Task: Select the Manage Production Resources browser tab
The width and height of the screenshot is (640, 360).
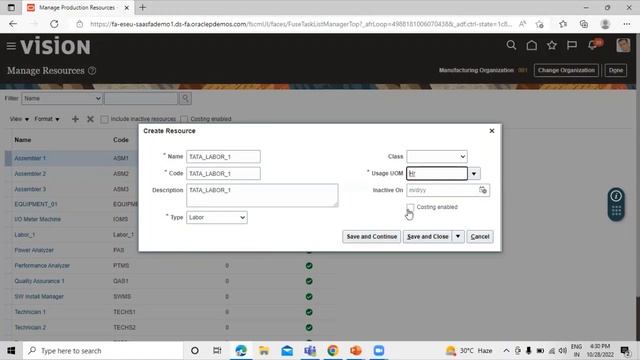Action: tap(78, 8)
